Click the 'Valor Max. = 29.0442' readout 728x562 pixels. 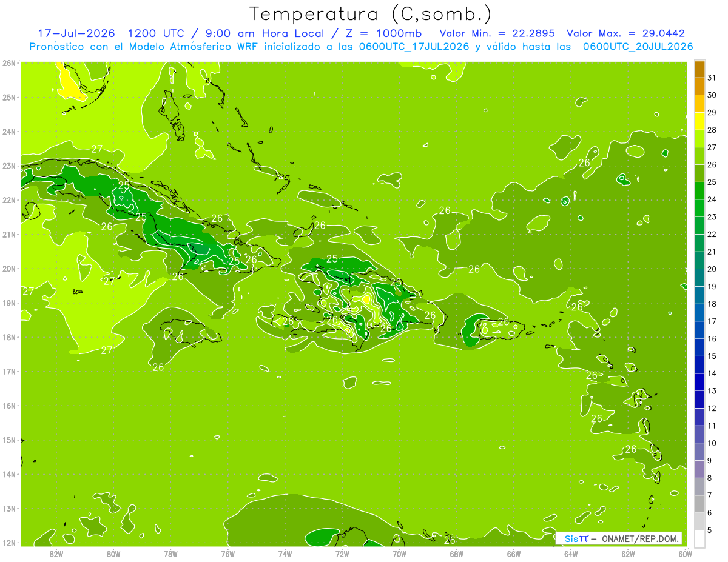click(x=626, y=33)
